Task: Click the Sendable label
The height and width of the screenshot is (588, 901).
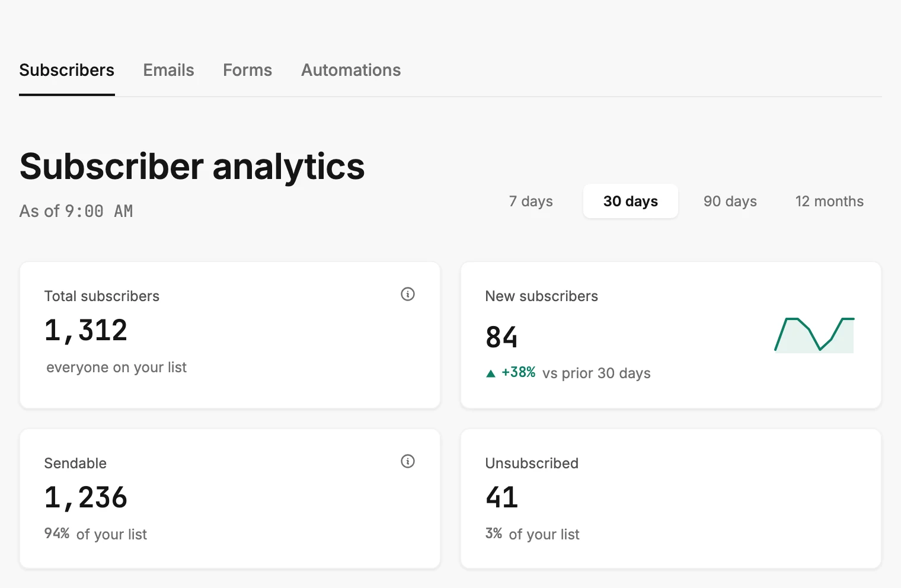Action: [x=75, y=463]
